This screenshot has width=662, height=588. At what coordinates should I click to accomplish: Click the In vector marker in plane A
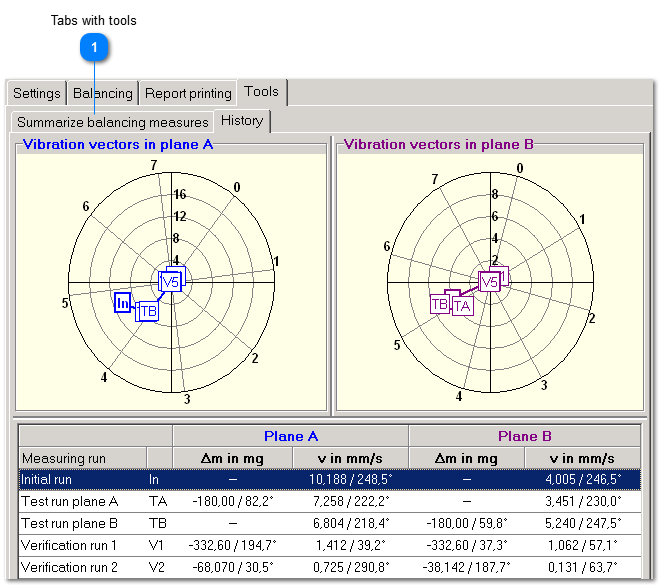[123, 302]
